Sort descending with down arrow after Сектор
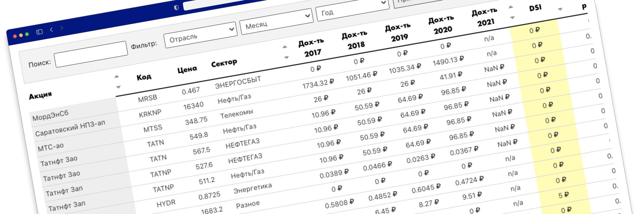644x214 pixels. coord(286,57)
